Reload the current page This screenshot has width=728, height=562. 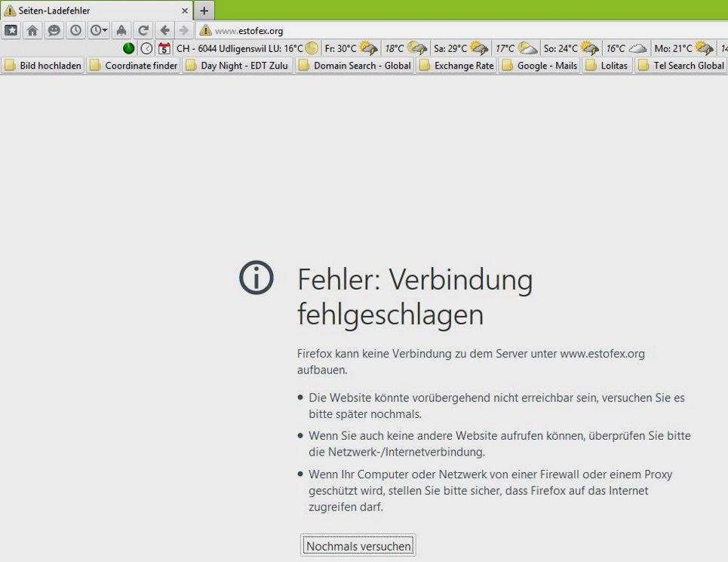coord(143,31)
